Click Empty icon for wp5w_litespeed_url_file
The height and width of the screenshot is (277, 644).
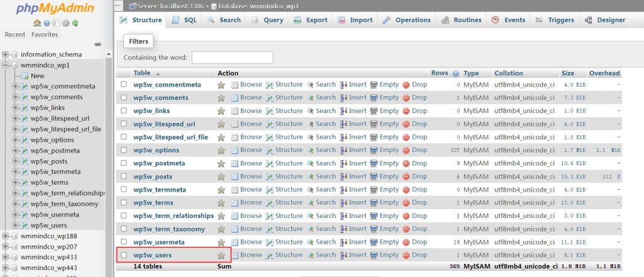click(374, 137)
